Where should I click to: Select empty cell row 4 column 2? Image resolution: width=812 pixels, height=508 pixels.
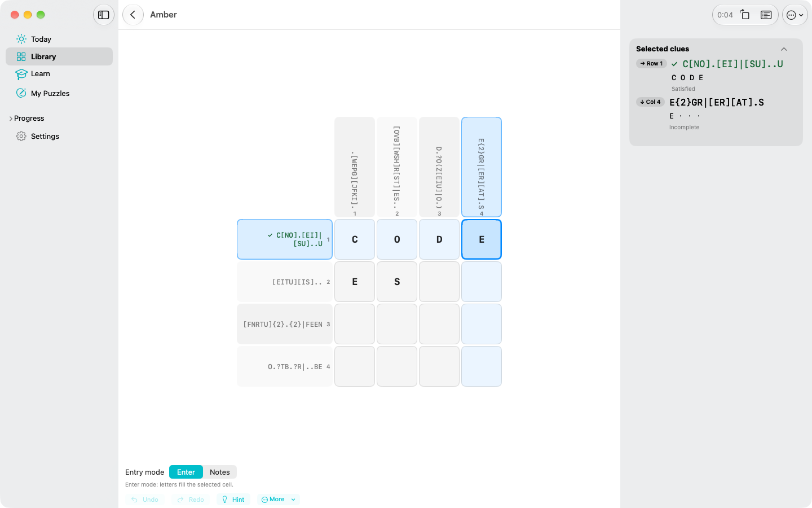[x=397, y=366]
